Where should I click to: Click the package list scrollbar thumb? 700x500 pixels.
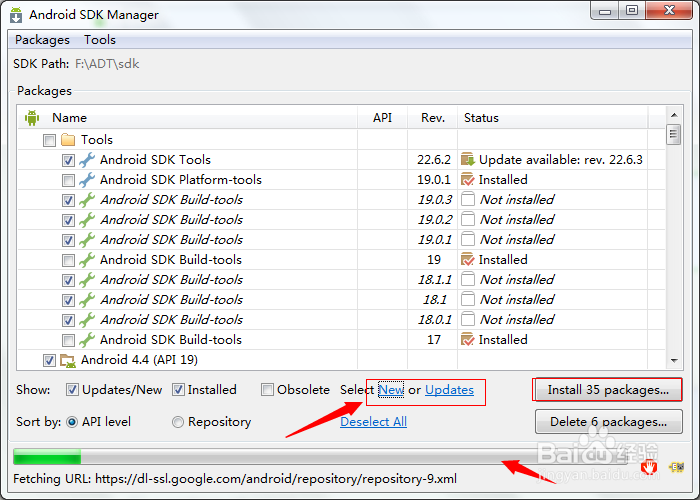(674, 134)
